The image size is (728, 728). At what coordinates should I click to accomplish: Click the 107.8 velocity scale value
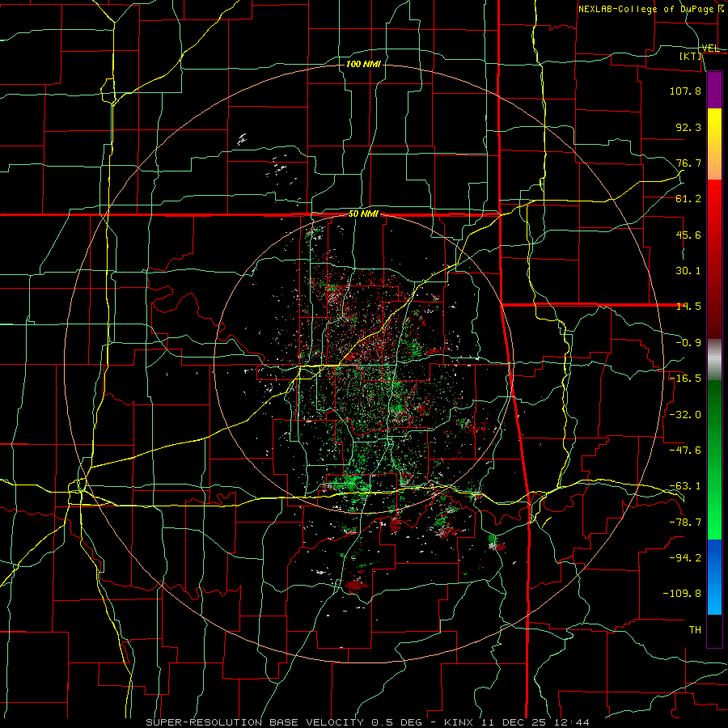click(x=685, y=91)
